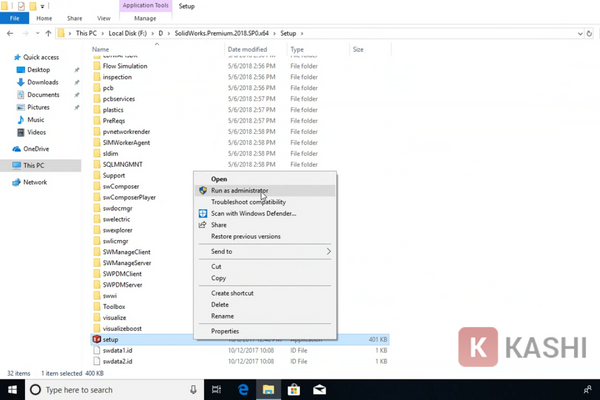Choose Rename in the context menu

[x=265, y=316]
